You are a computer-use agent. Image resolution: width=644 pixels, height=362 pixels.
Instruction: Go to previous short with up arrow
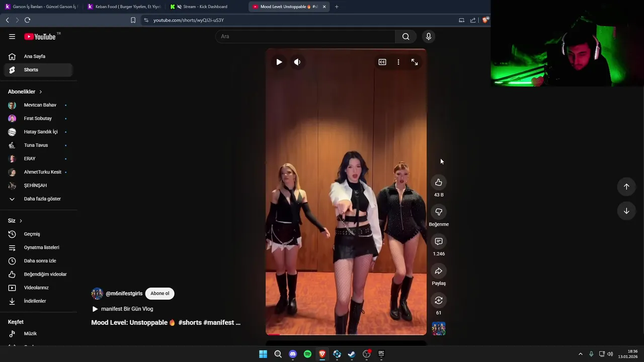point(626,187)
